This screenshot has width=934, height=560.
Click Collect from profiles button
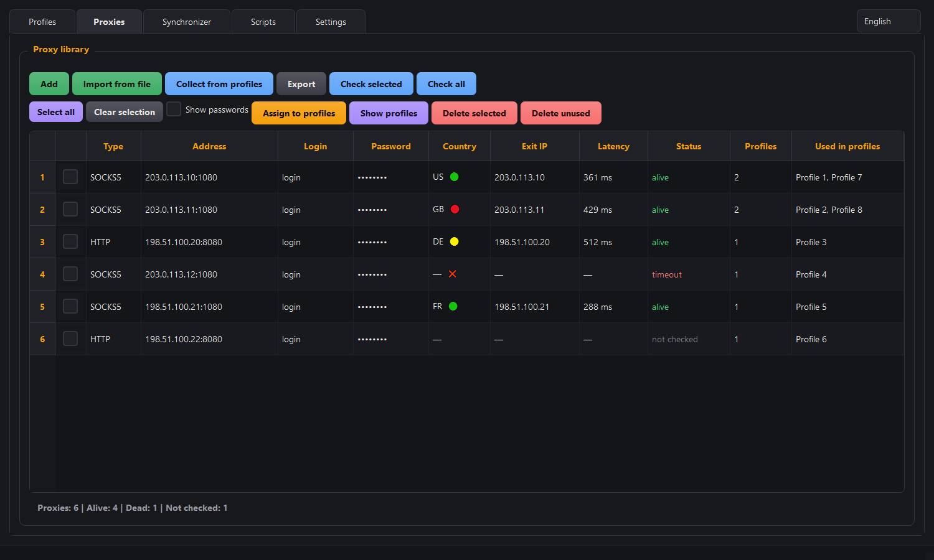(x=219, y=84)
